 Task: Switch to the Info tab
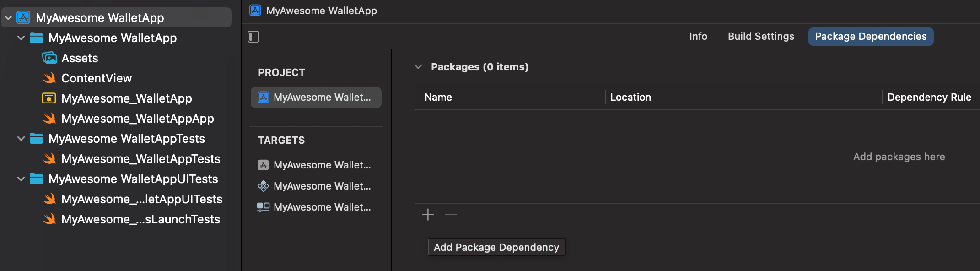[698, 36]
